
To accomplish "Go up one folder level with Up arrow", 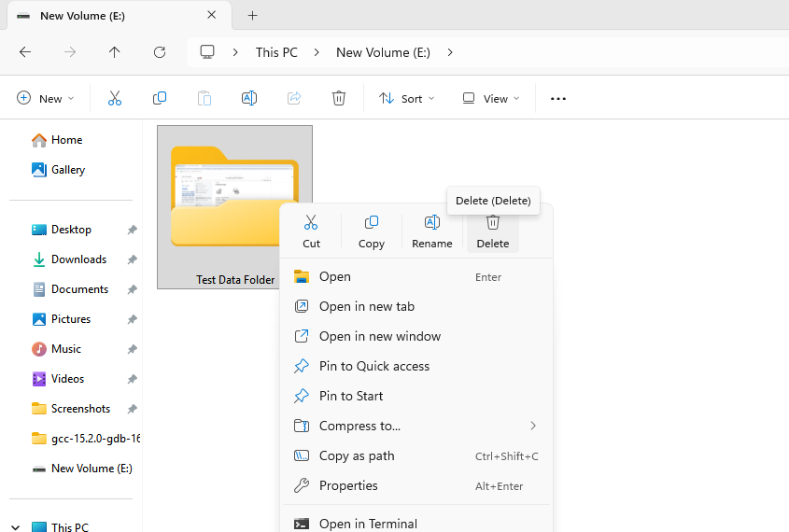I will point(115,52).
